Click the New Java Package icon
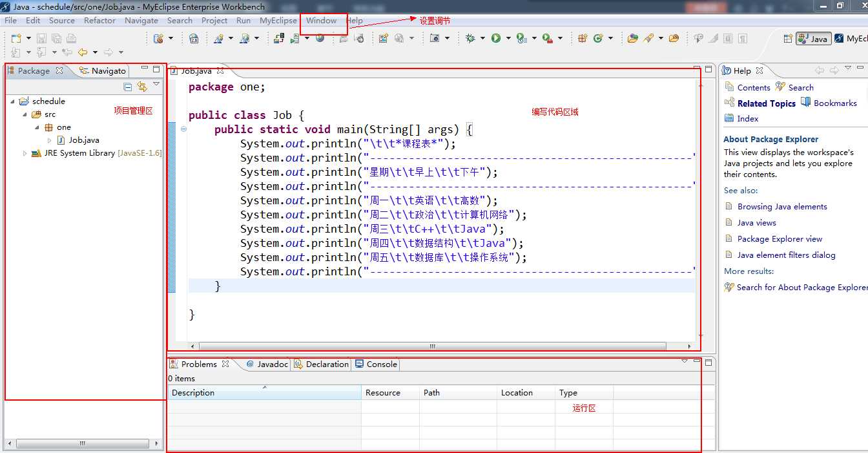 (583, 38)
